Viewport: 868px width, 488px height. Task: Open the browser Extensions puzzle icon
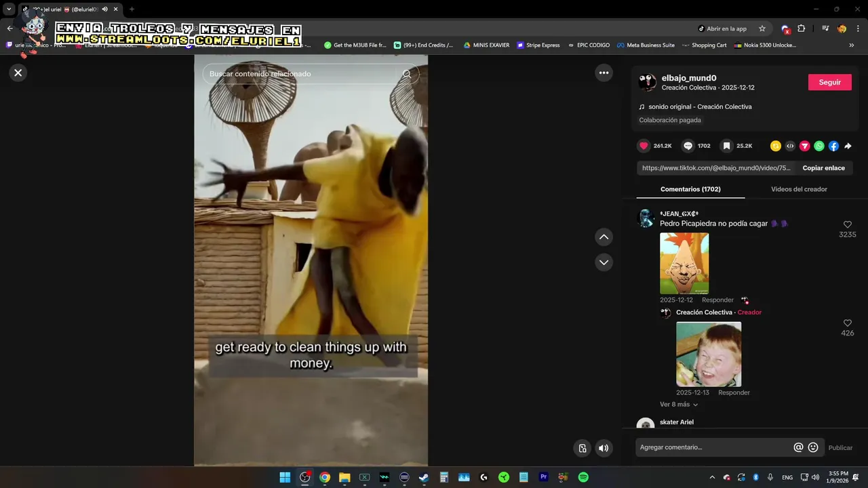[x=802, y=28]
